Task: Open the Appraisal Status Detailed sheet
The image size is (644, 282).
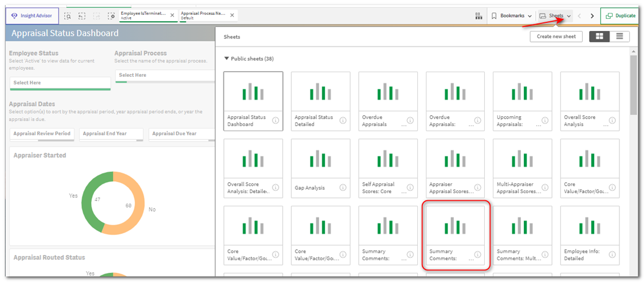Action: click(x=321, y=101)
